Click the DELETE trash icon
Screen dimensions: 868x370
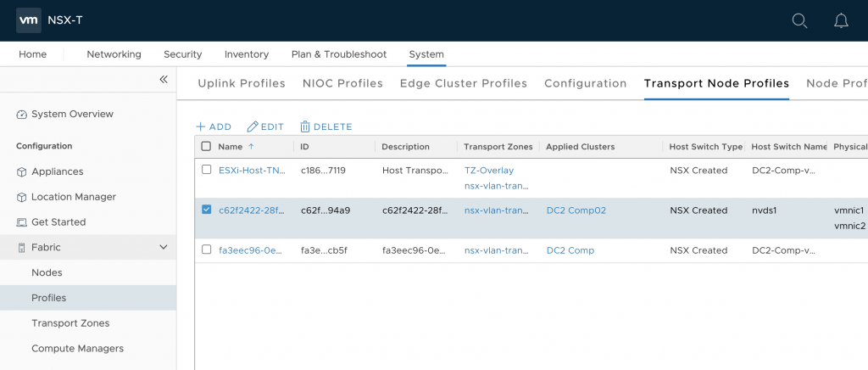[305, 126]
